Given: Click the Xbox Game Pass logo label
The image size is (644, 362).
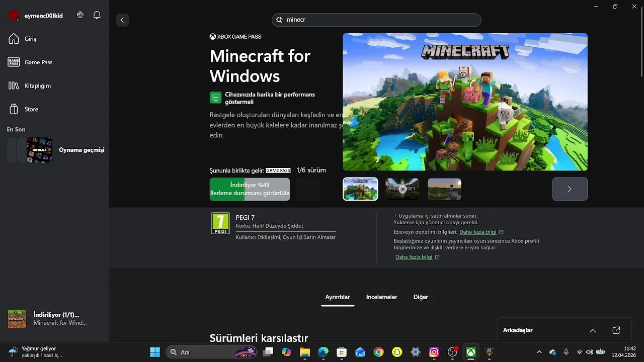Looking at the screenshot, I should [x=235, y=37].
